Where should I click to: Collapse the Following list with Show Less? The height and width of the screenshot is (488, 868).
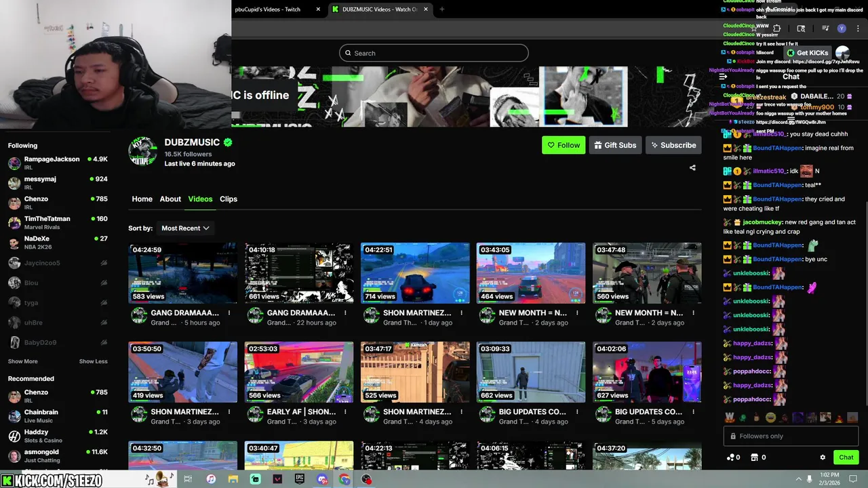pyautogui.click(x=93, y=361)
